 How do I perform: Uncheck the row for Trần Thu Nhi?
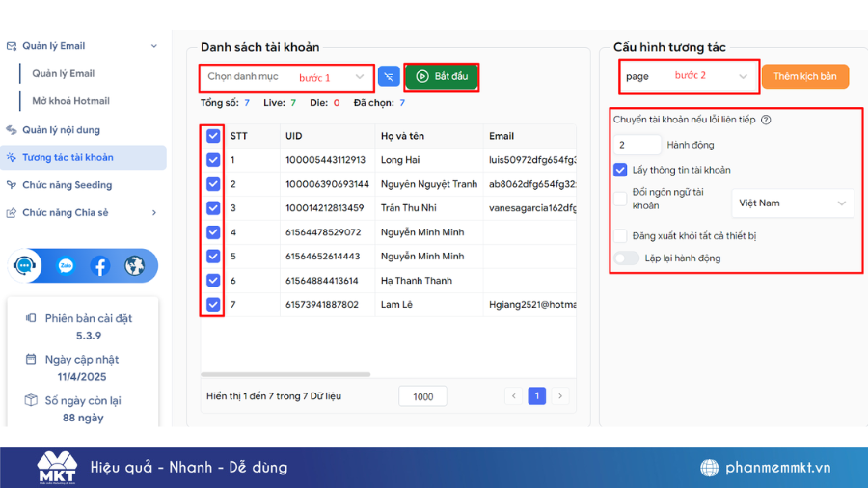point(213,208)
